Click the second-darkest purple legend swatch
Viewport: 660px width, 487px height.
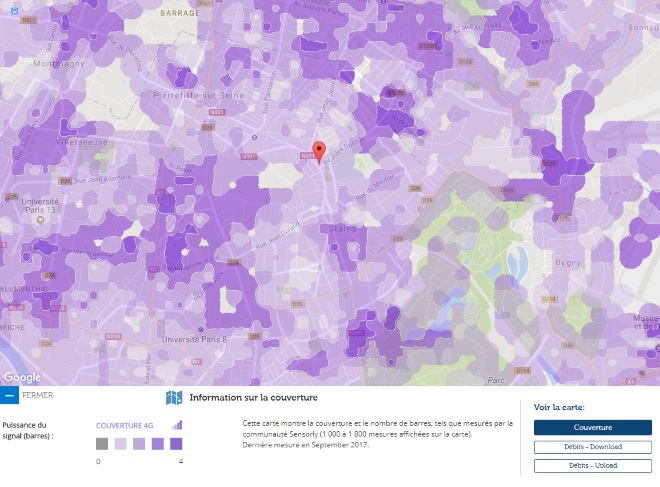157,444
